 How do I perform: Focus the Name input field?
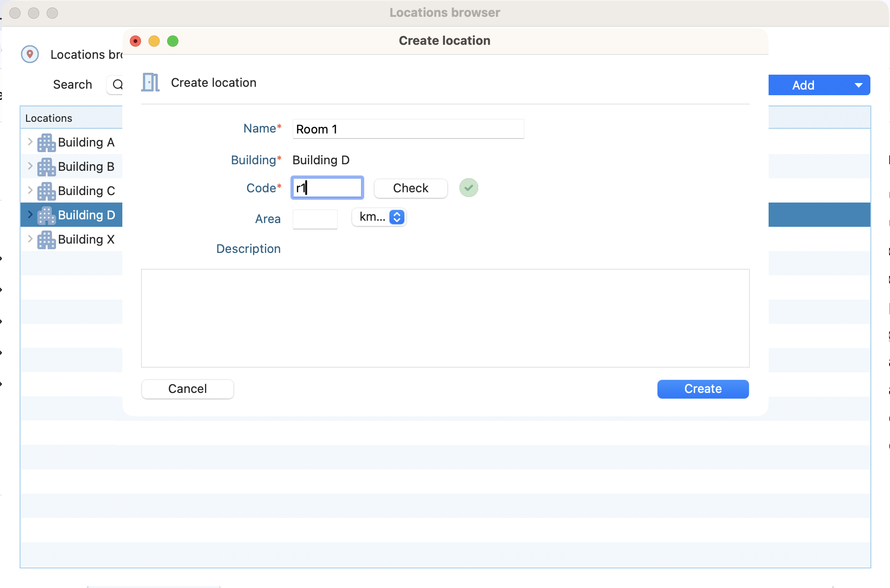(x=408, y=129)
